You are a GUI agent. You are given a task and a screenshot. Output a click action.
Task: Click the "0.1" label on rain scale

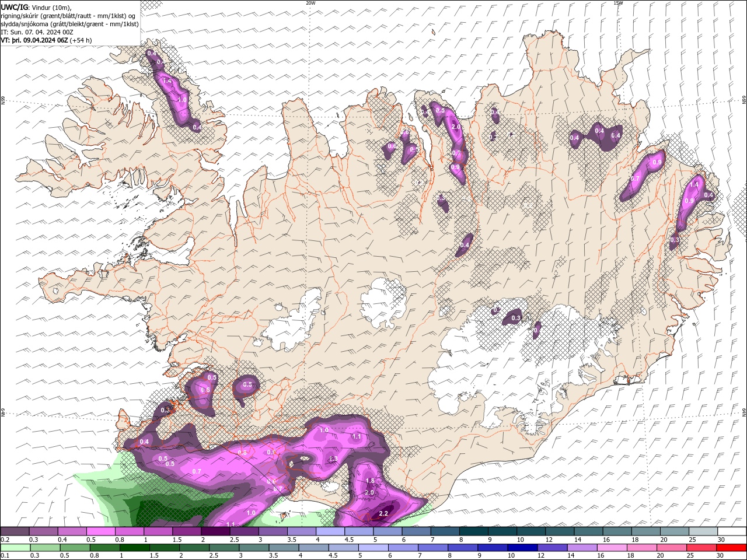tap(5, 556)
